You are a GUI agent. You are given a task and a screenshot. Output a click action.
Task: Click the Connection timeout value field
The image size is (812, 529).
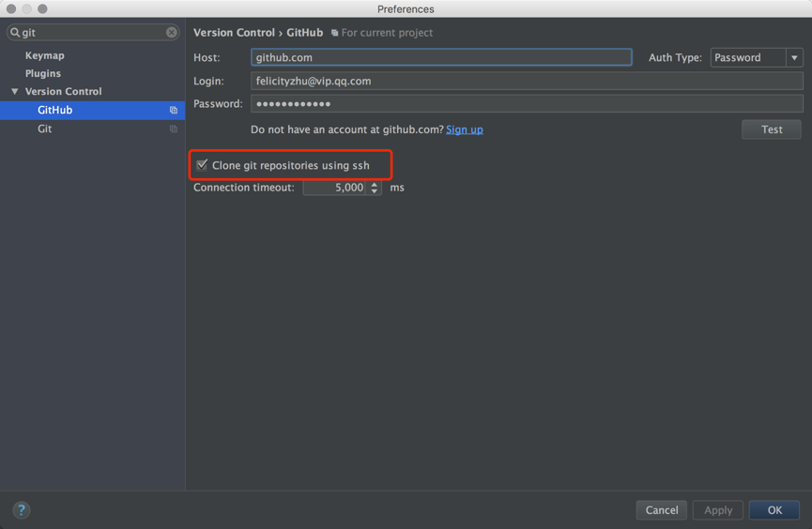(x=335, y=188)
